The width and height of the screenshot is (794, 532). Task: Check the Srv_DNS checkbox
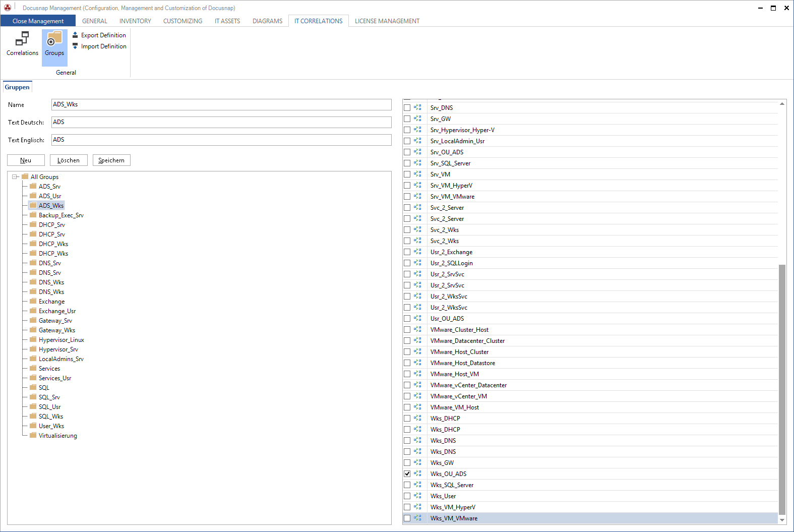tap(407, 108)
